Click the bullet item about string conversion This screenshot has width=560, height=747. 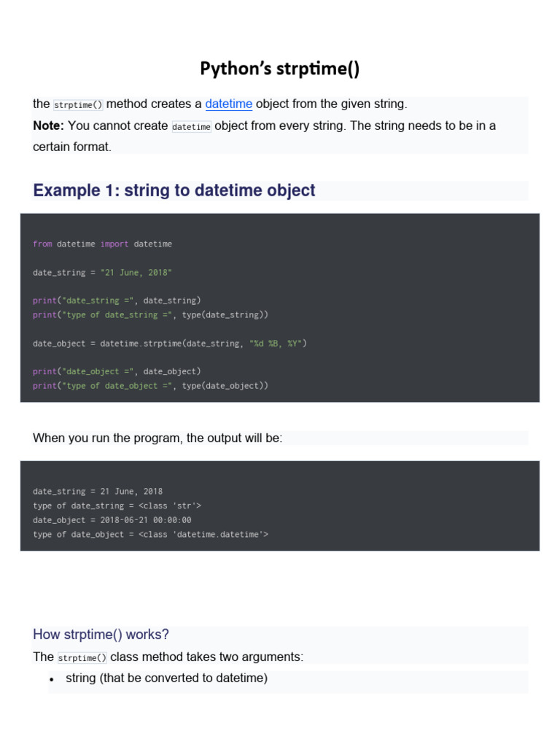pyautogui.click(x=166, y=678)
